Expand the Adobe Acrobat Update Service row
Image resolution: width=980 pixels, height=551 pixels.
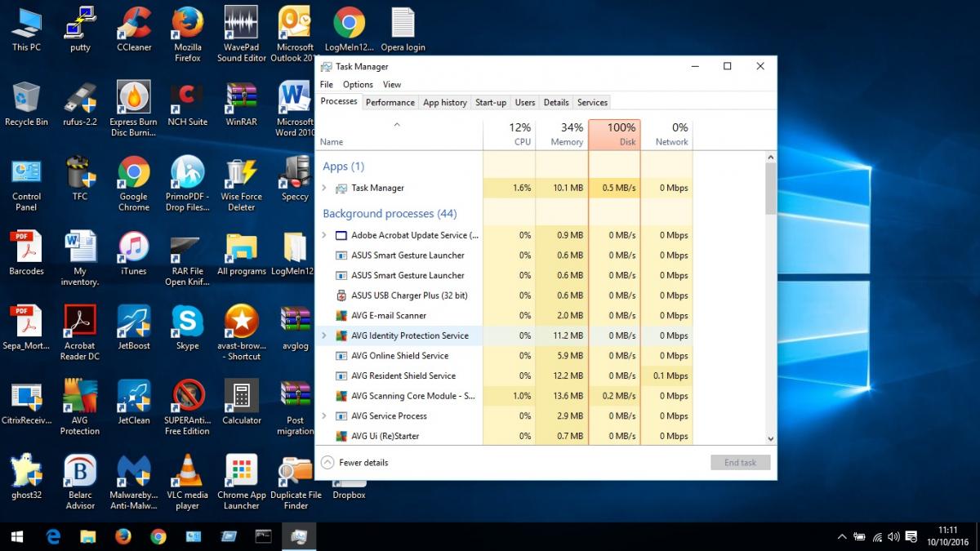(x=324, y=235)
